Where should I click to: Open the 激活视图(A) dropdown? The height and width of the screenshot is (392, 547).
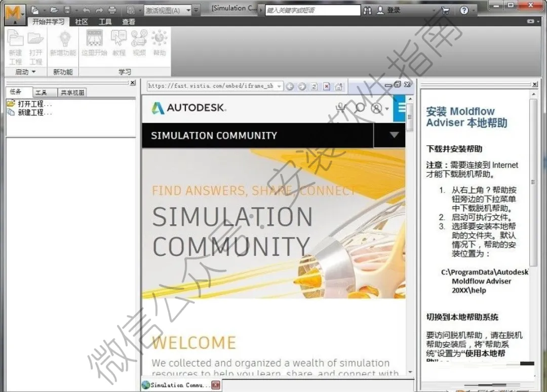pyautogui.click(x=188, y=10)
